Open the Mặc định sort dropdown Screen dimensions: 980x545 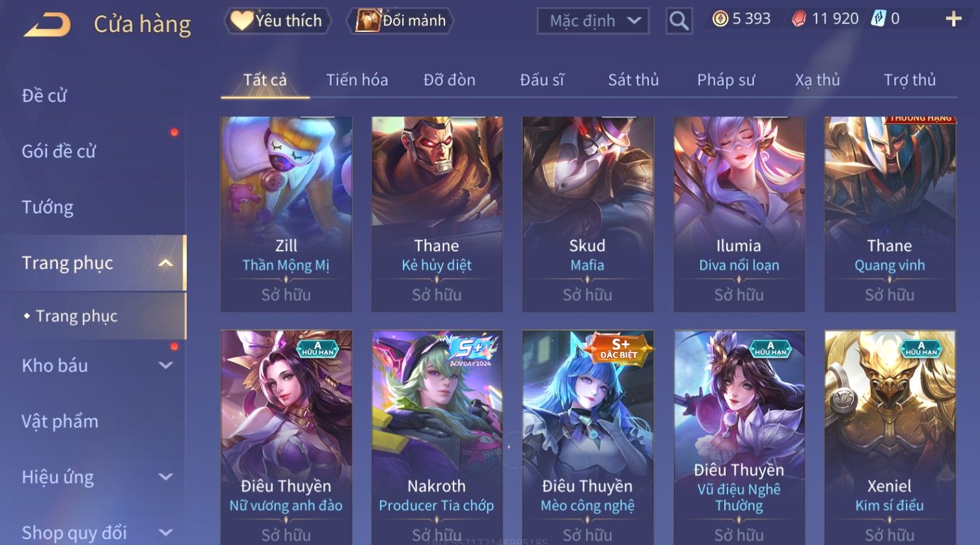[x=593, y=21]
